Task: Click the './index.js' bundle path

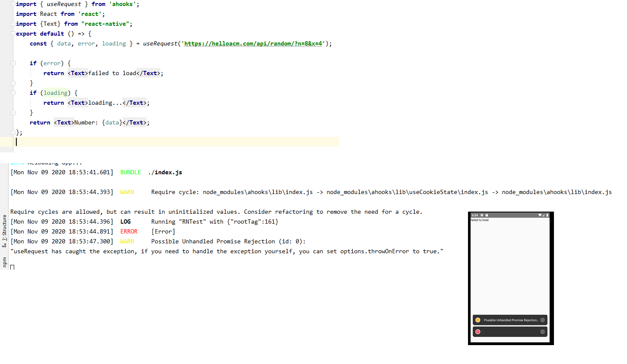Action: coord(165,172)
